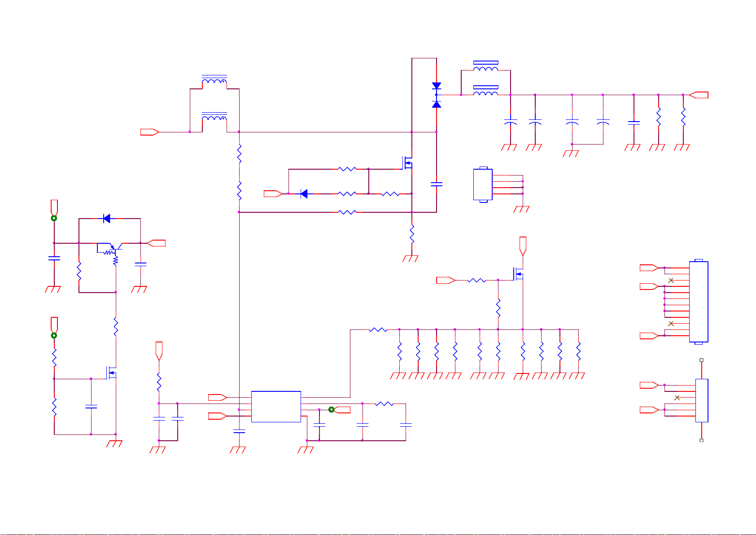This screenshot has height=535, width=756.
Task: Select the lower no-connect X on the large connector
Action: [x=671, y=324]
